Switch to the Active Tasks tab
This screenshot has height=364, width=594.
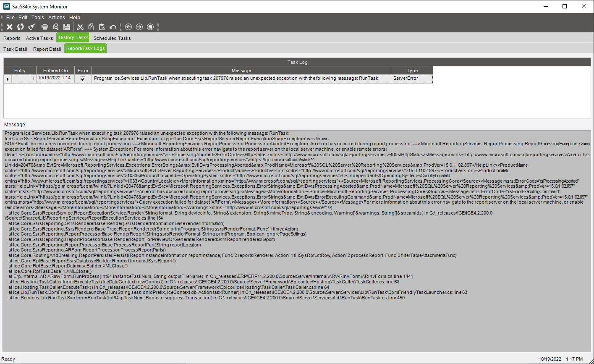click(x=39, y=38)
